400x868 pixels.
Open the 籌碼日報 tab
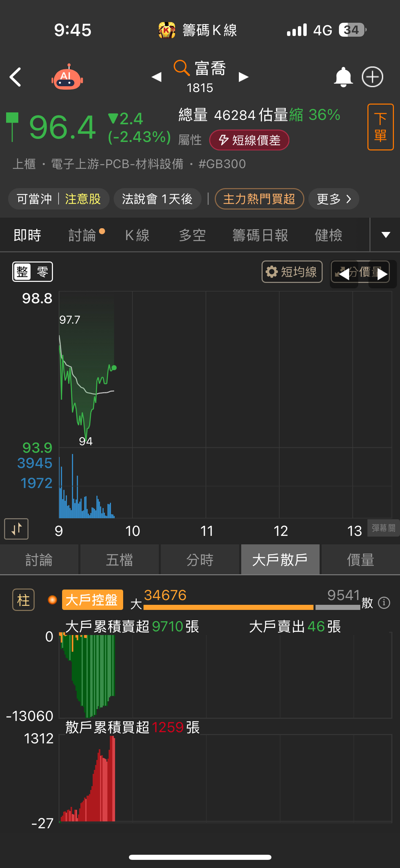[x=260, y=235]
